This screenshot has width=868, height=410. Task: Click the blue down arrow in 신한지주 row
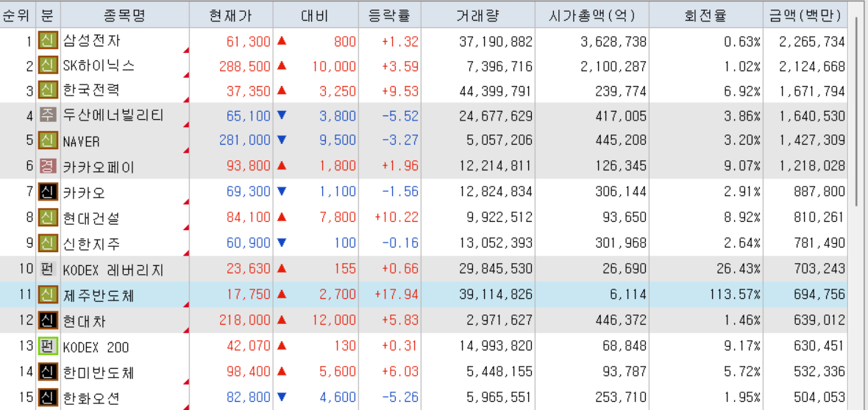tap(281, 242)
